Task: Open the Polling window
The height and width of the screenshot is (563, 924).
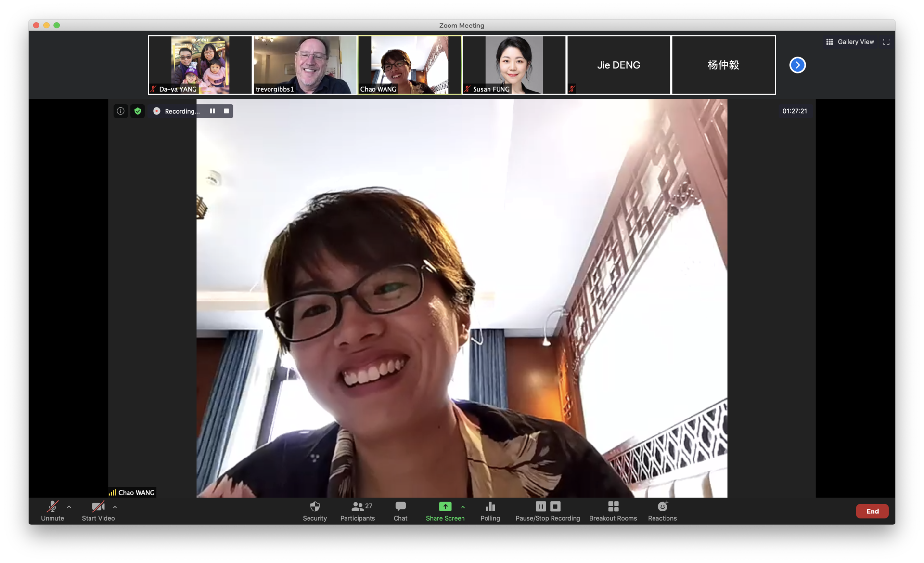Action: pyautogui.click(x=490, y=511)
